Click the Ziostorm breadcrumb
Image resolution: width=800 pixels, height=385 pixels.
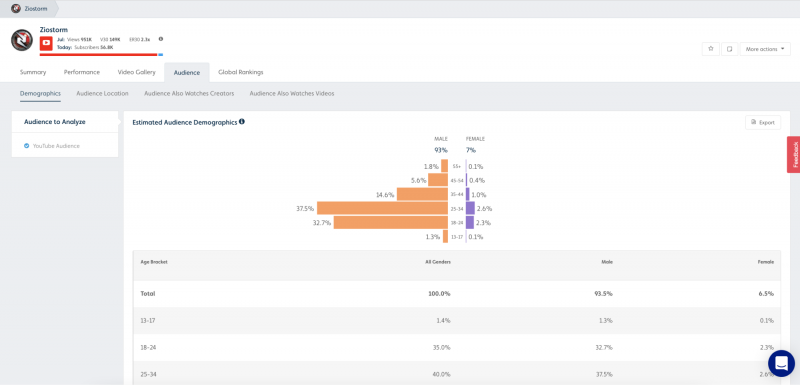point(30,9)
